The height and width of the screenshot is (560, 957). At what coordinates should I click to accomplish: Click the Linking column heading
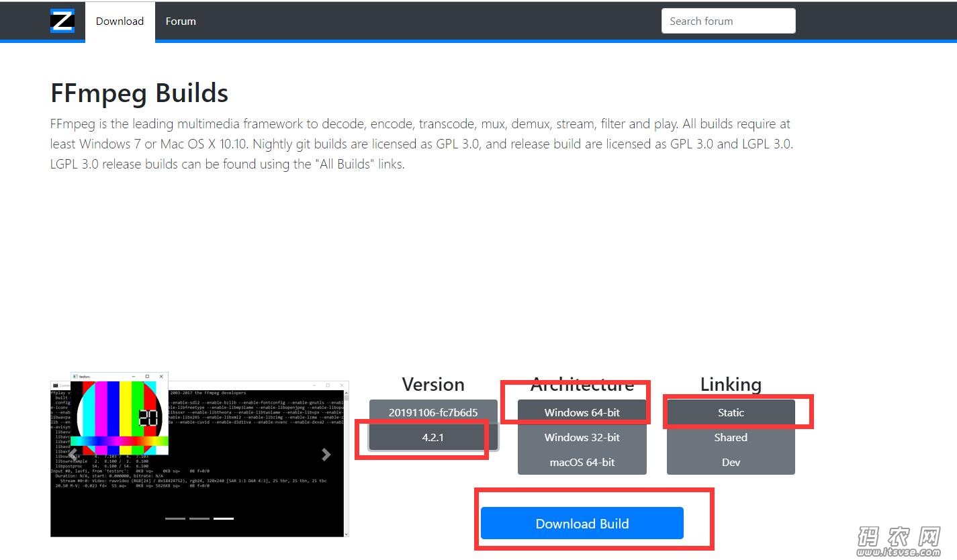pyautogui.click(x=731, y=384)
